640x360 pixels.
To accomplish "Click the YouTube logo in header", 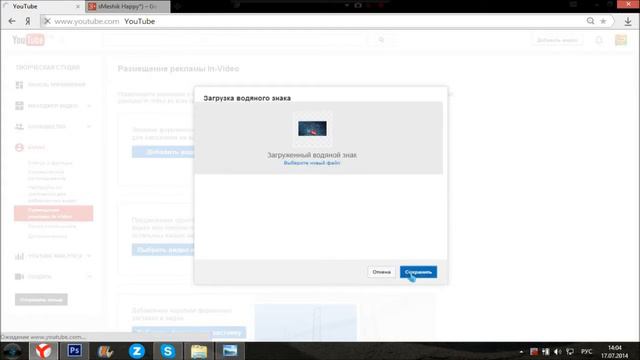I will click(x=28, y=40).
